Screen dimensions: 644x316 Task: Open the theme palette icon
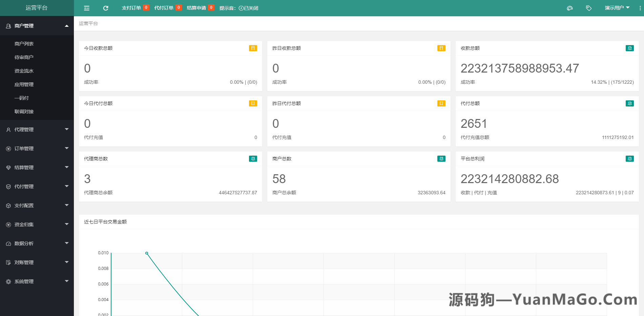569,8
